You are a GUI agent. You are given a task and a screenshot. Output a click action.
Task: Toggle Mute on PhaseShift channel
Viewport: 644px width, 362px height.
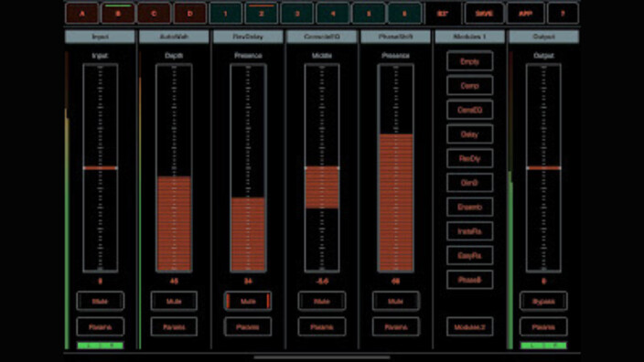pyautogui.click(x=395, y=302)
